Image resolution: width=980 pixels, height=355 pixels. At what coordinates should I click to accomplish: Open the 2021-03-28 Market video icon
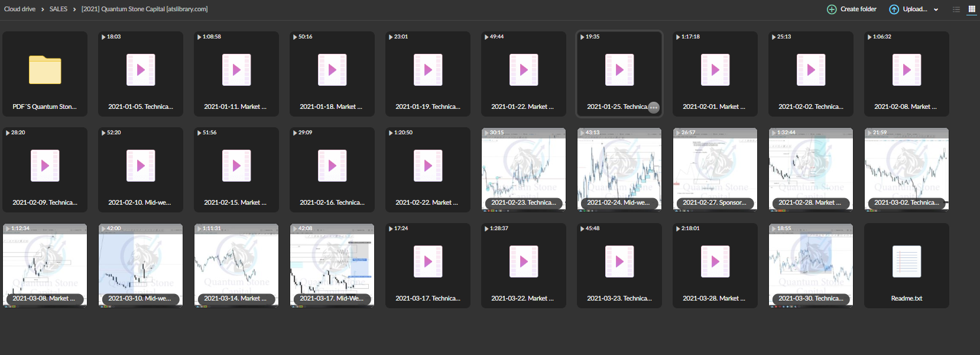(x=715, y=262)
